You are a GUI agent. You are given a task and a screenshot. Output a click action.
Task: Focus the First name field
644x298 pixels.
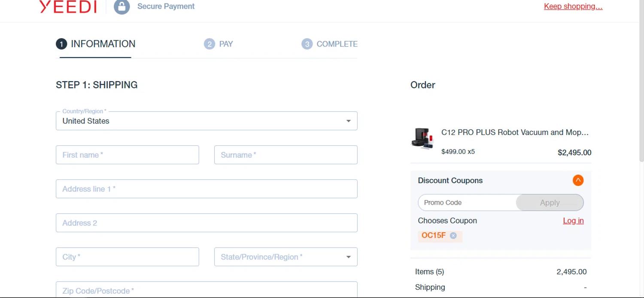[128, 155]
